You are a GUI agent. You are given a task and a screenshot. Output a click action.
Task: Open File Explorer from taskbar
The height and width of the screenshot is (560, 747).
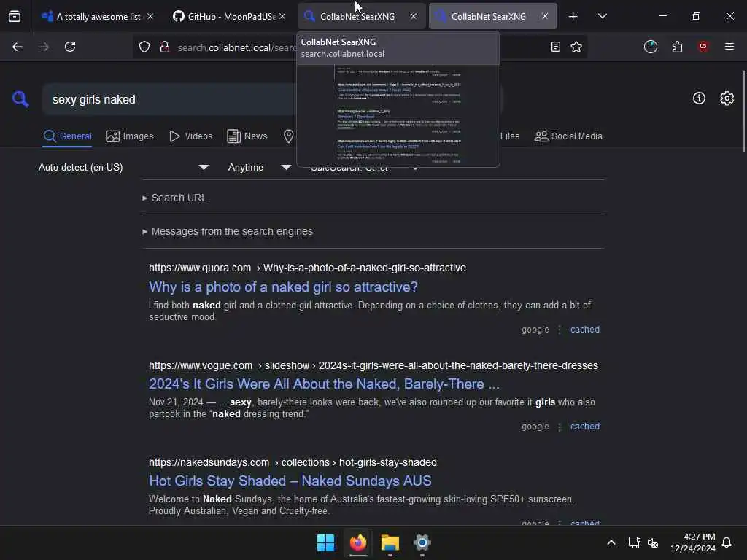pos(390,542)
